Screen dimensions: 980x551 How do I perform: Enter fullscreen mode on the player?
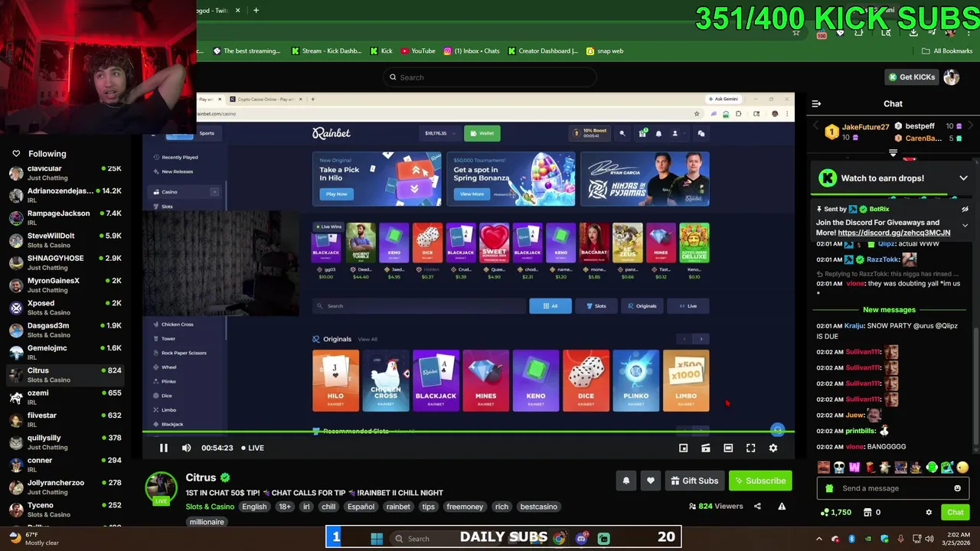[x=750, y=448]
